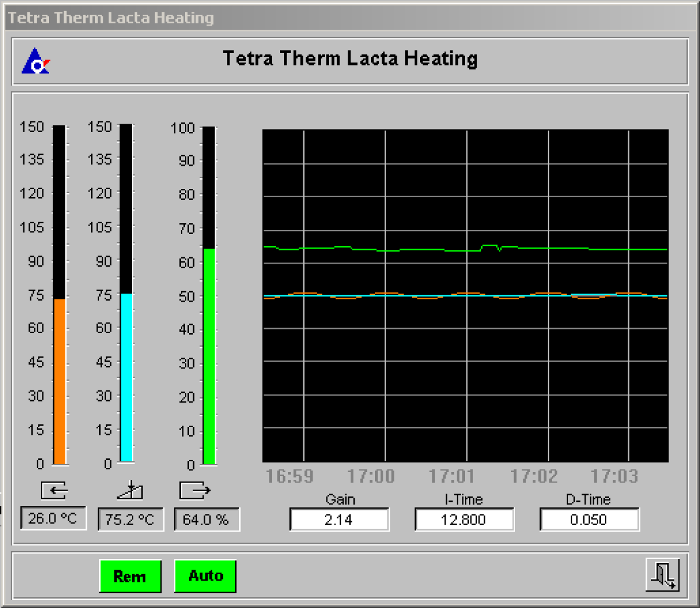Viewport: 700px width, 608px height.
Task: Click the Tetra Therm Lacta Heating title bar
Action: 350,18
